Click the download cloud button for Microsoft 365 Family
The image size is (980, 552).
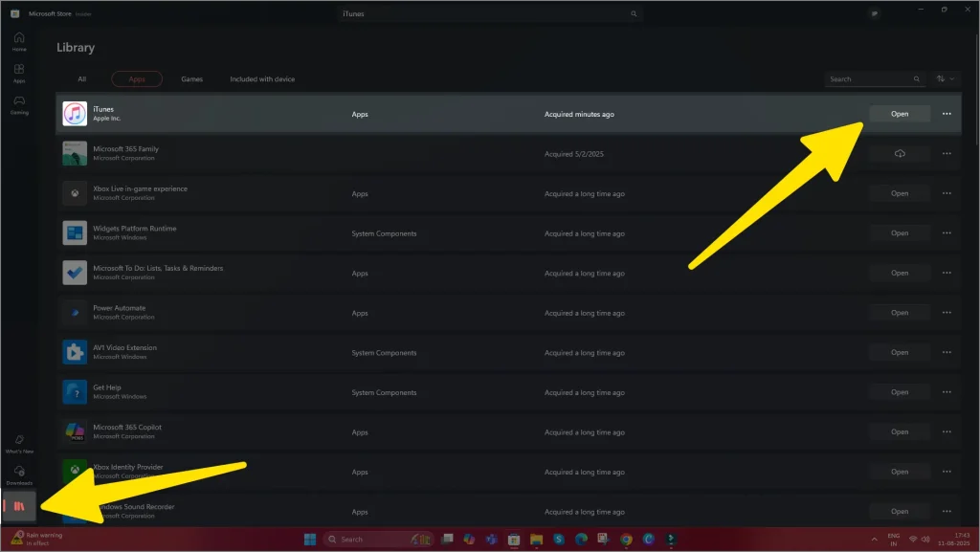(x=899, y=153)
